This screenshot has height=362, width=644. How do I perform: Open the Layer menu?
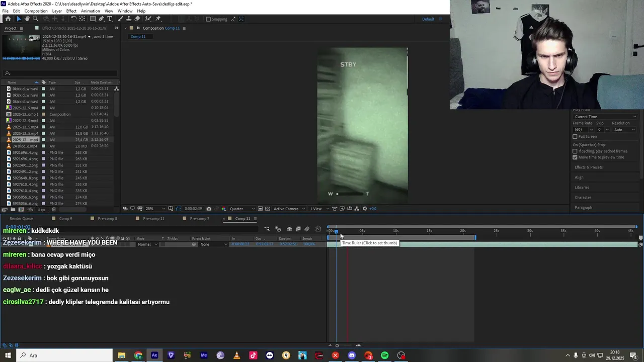(x=57, y=11)
